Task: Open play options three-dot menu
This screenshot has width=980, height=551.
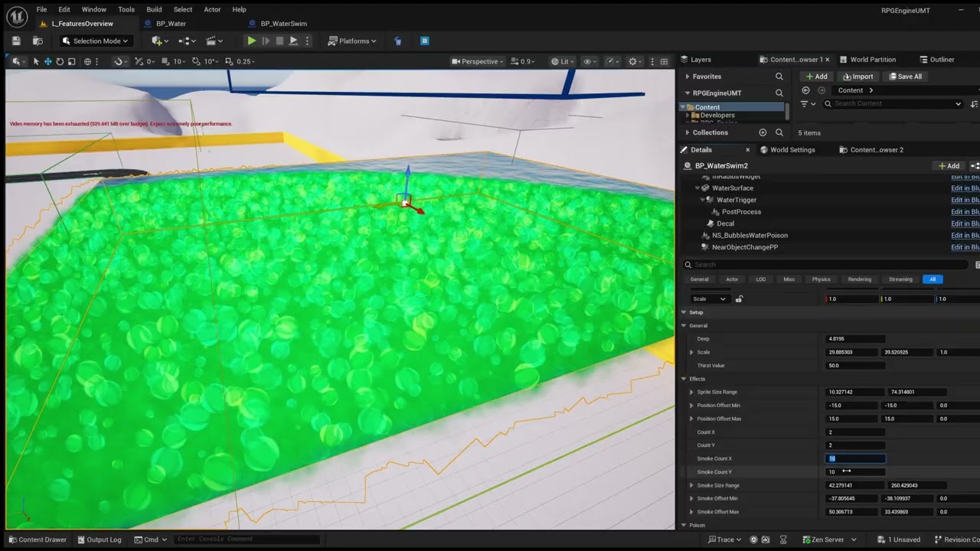Action: (306, 41)
